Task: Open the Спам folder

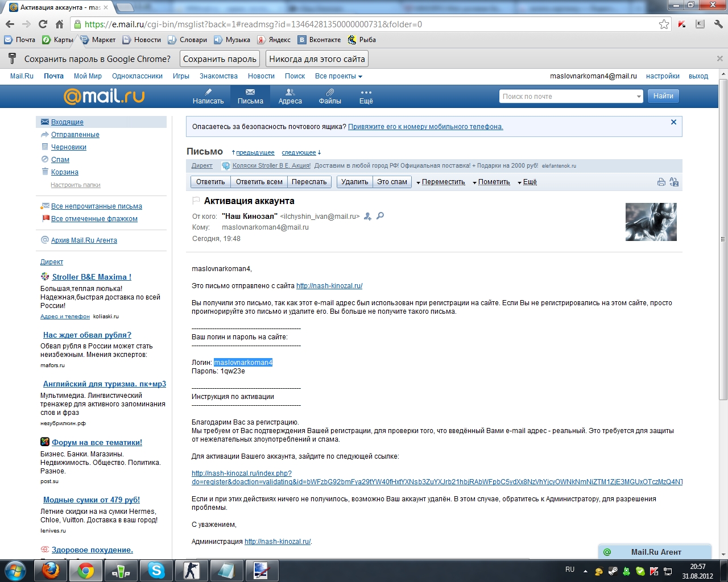Action: pyautogui.click(x=60, y=160)
